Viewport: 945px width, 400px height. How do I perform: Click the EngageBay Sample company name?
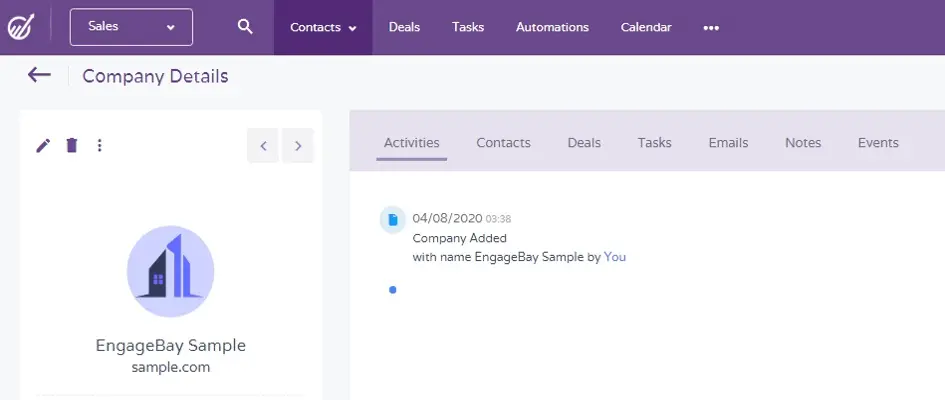pyautogui.click(x=171, y=346)
